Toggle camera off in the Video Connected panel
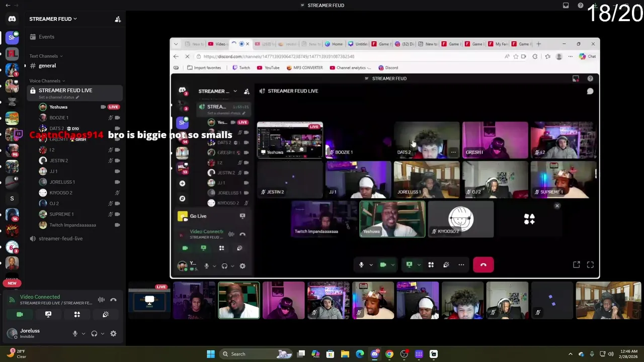The image size is (644, 362). (x=20, y=314)
